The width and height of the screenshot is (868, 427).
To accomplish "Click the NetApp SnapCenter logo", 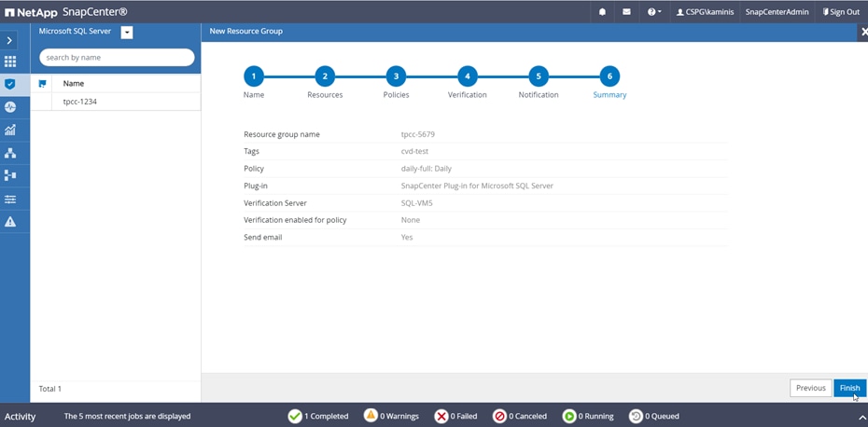I will [66, 11].
